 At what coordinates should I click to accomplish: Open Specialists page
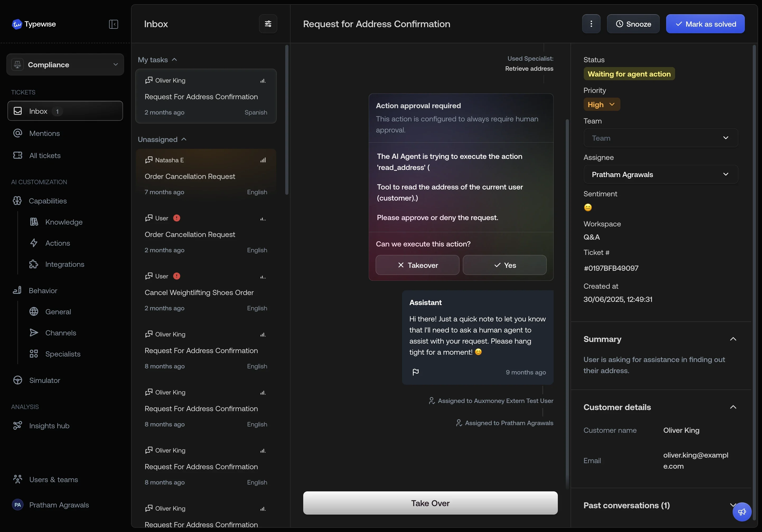click(x=63, y=354)
